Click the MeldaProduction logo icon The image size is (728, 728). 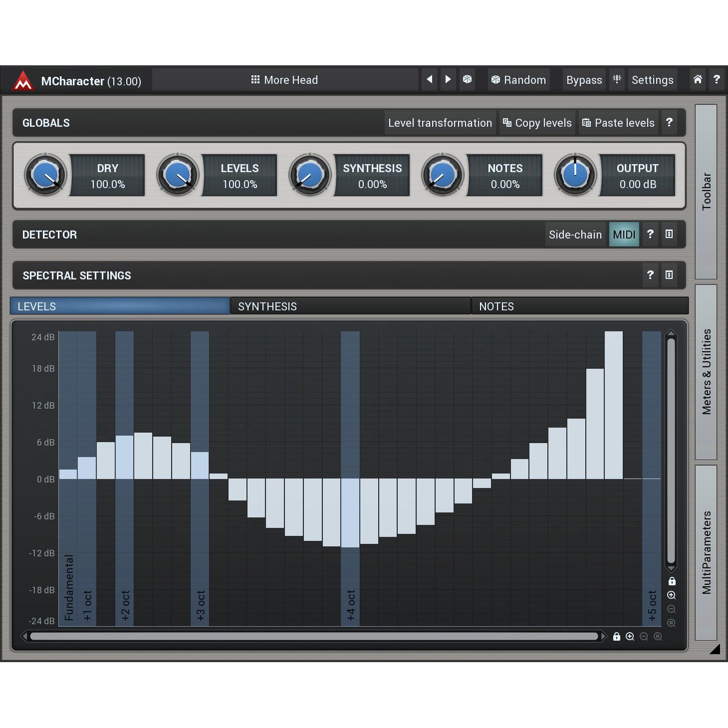[x=23, y=80]
